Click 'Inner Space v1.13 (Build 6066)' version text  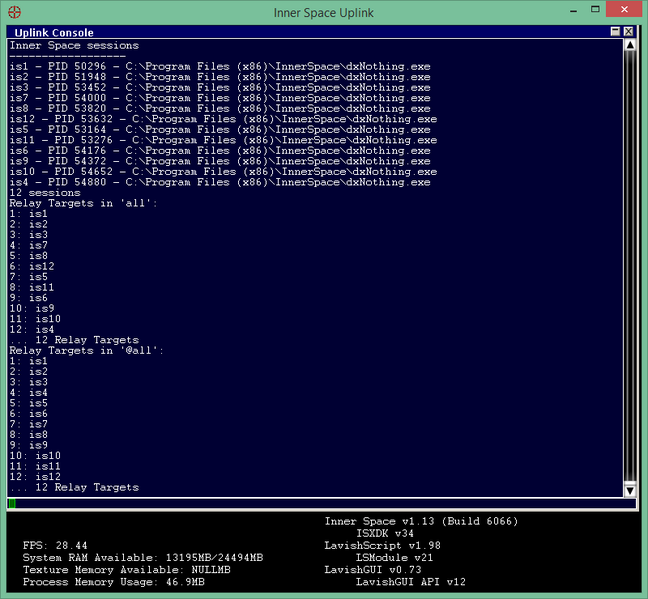point(421,521)
